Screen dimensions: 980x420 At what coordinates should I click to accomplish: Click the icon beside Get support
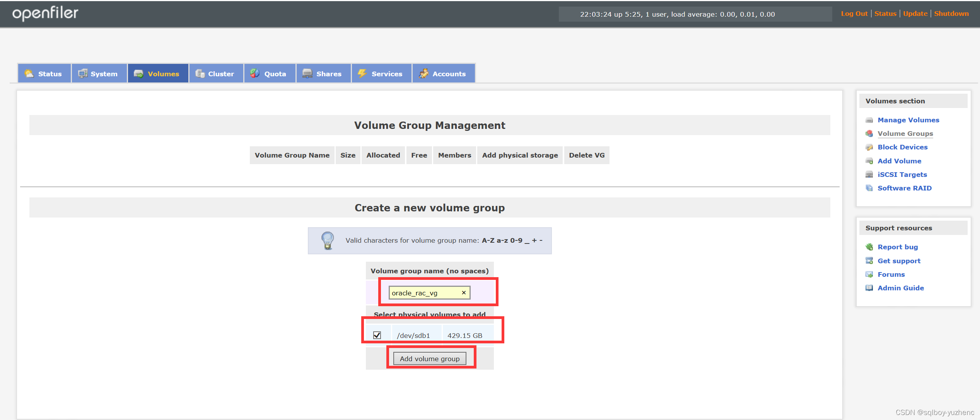(869, 261)
